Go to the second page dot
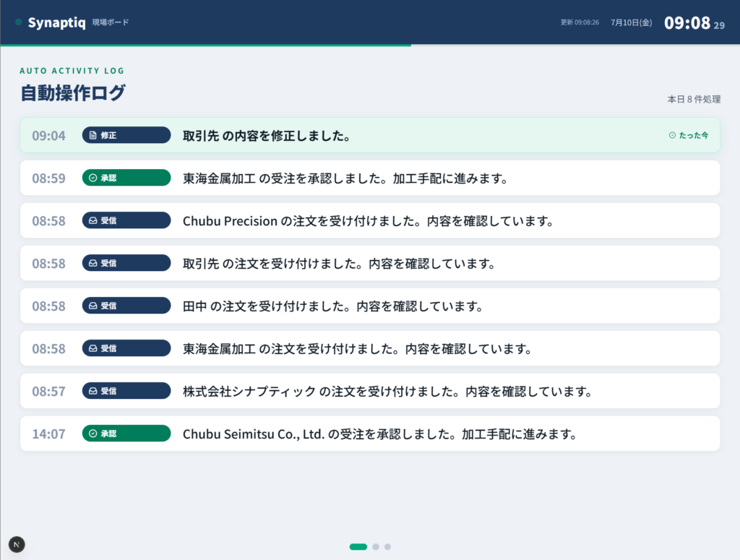 point(376,547)
